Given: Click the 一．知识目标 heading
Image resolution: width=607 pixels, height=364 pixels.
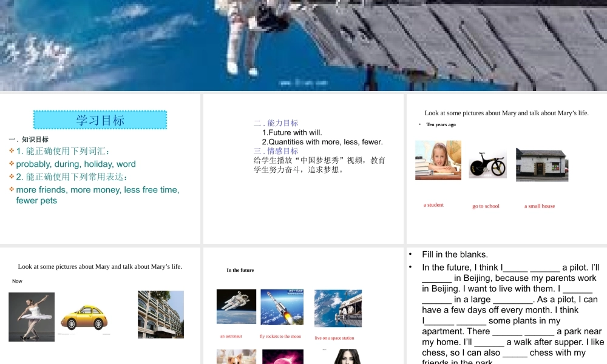Looking at the screenshot, I should tap(29, 140).
